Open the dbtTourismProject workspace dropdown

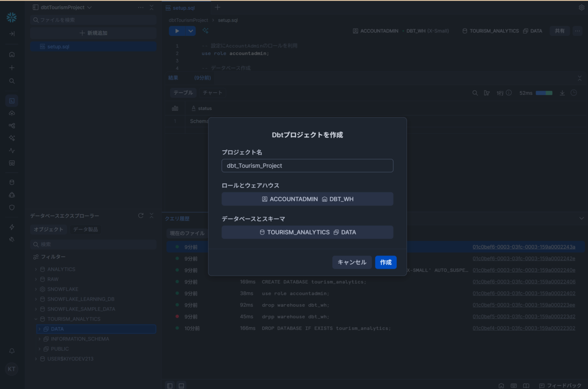[61, 7]
